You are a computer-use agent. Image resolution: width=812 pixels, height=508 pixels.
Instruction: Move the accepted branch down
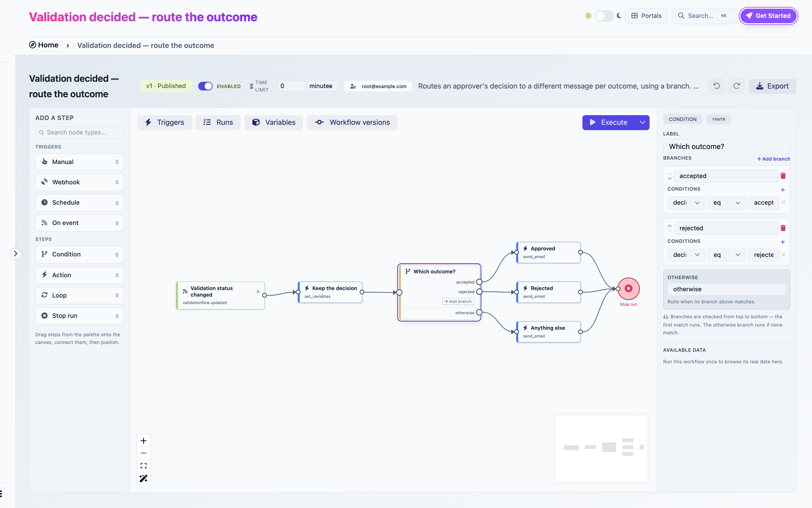[x=670, y=179]
